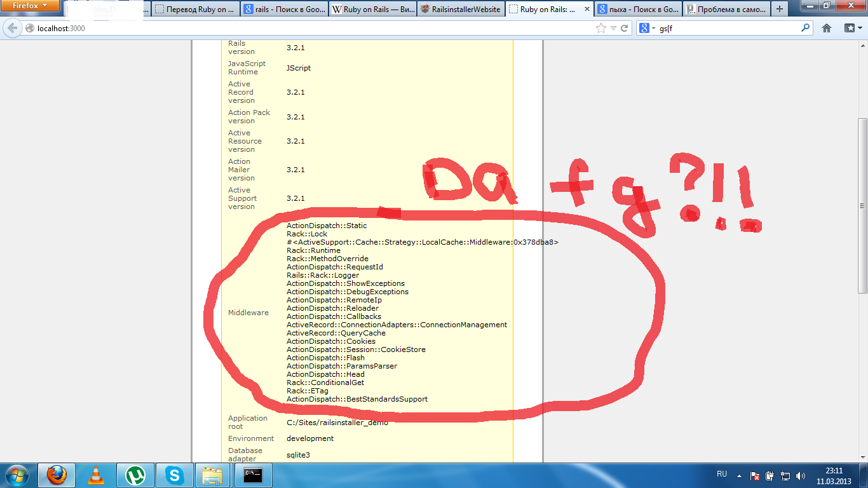
Task: Bookmark this page with the star icon
Action: tap(601, 29)
